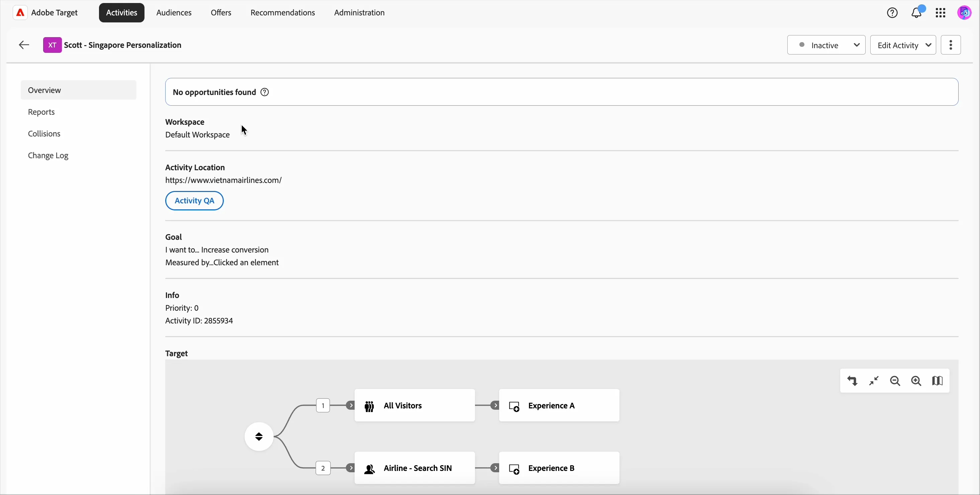The image size is (980, 495).
Task: Click the arrow connector before Experience A
Action: pos(495,405)
